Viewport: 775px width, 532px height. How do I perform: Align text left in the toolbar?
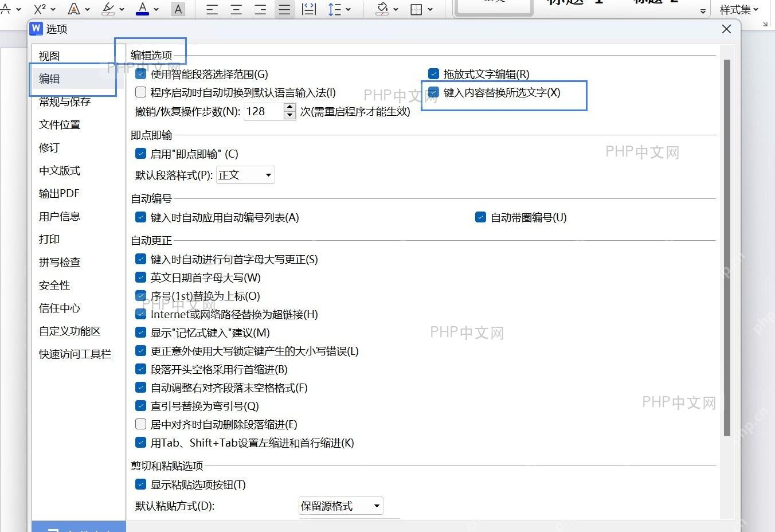coord(212,9)
